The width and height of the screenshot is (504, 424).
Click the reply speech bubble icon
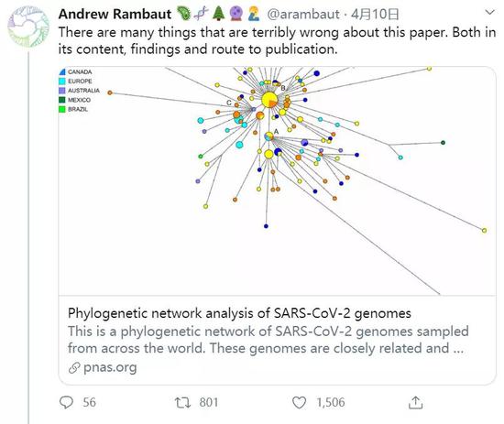(x=67, y=402)
